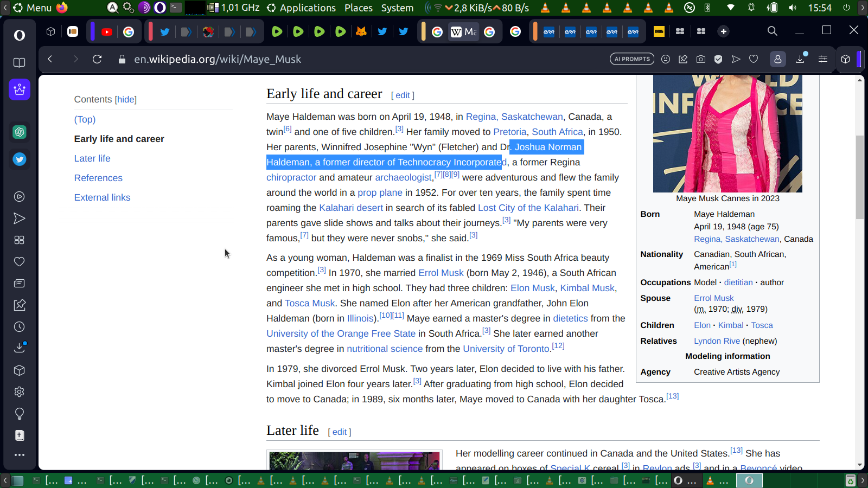Open a new tab with the plus button

(x=723, y=31)
